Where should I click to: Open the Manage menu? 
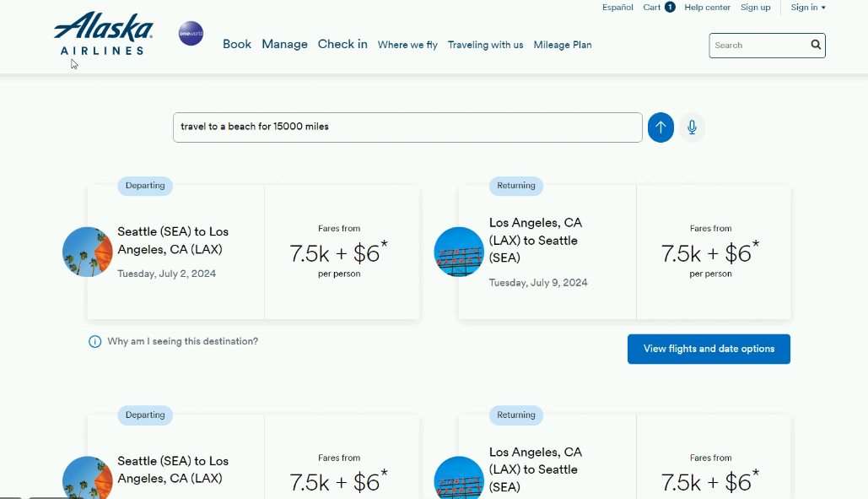coord(284,44)
